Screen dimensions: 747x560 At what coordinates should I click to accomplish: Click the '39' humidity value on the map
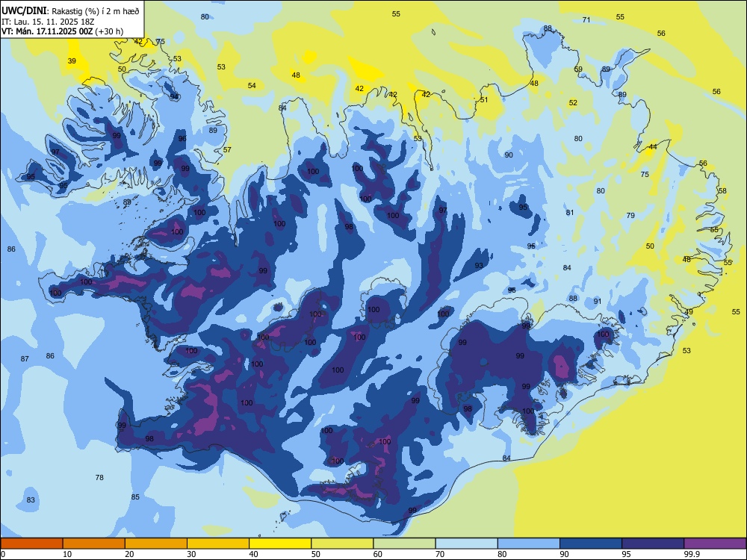pos(72,61)
